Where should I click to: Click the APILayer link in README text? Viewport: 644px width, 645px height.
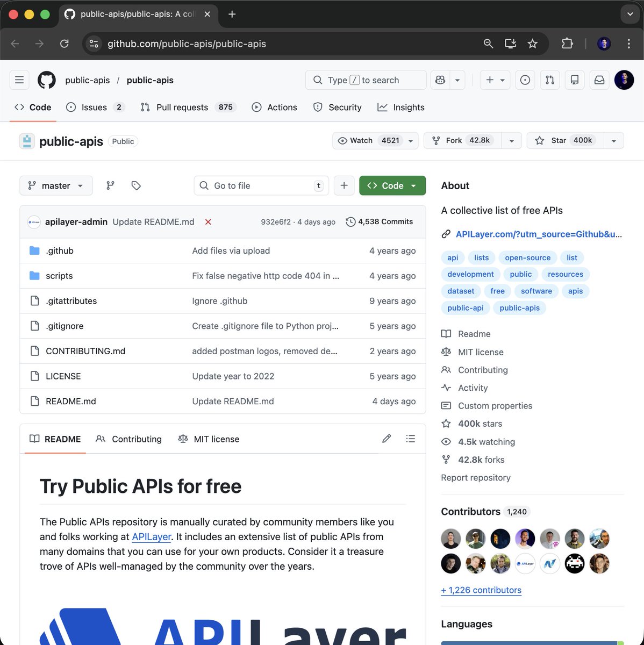pyautogui.click(x=152, y=536)
